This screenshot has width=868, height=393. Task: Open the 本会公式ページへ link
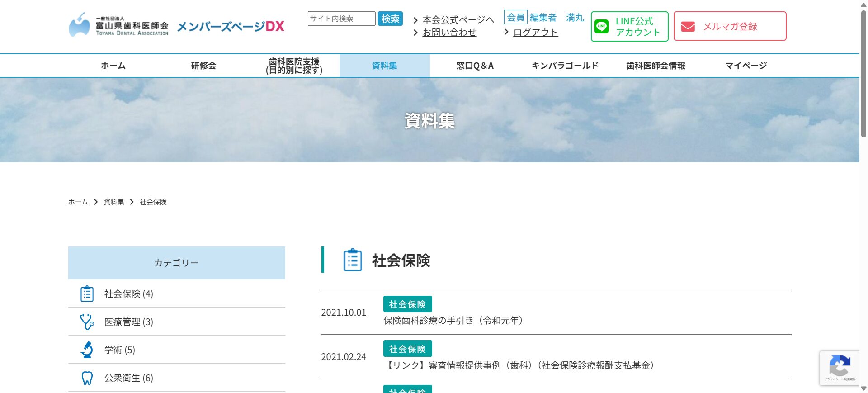point(458,20)
